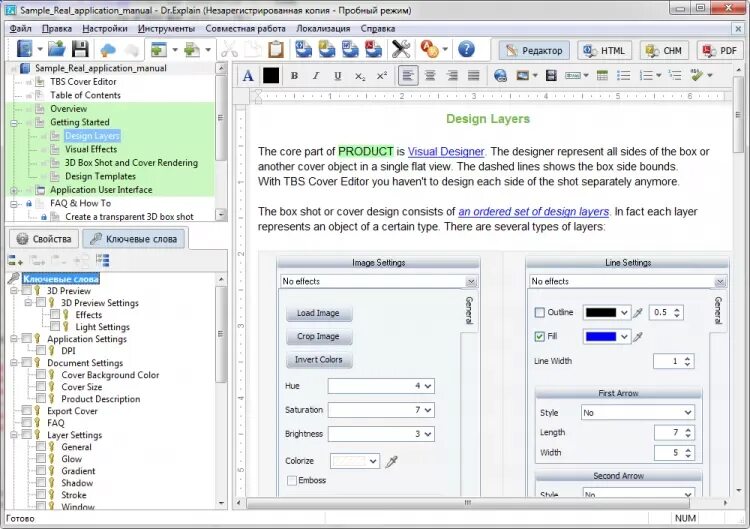Check the 3D Preview keyword checkbox
The width and height of the screenshot is (750, 529).
[x=27, y=290]
